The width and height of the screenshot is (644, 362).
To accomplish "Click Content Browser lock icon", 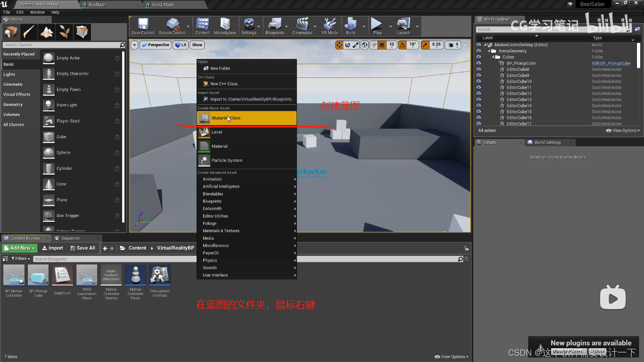I will (466, 248).
